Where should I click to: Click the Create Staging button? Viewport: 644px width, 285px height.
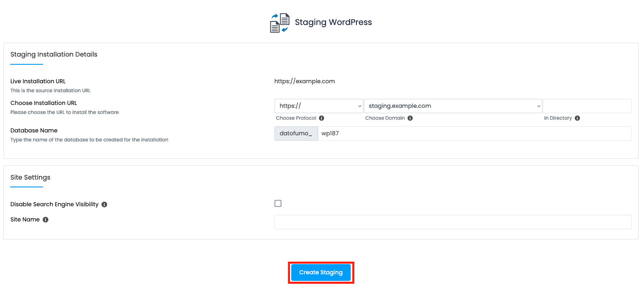[321, 272]
